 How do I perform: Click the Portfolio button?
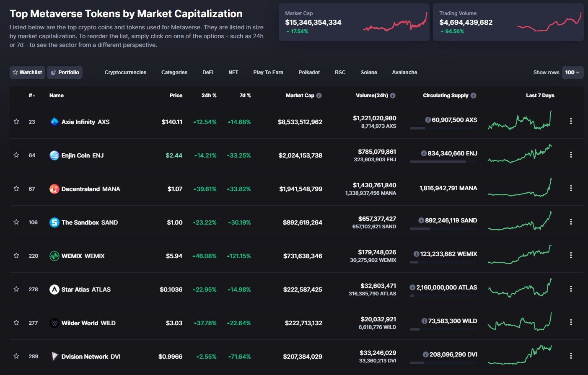pos(65,72)
